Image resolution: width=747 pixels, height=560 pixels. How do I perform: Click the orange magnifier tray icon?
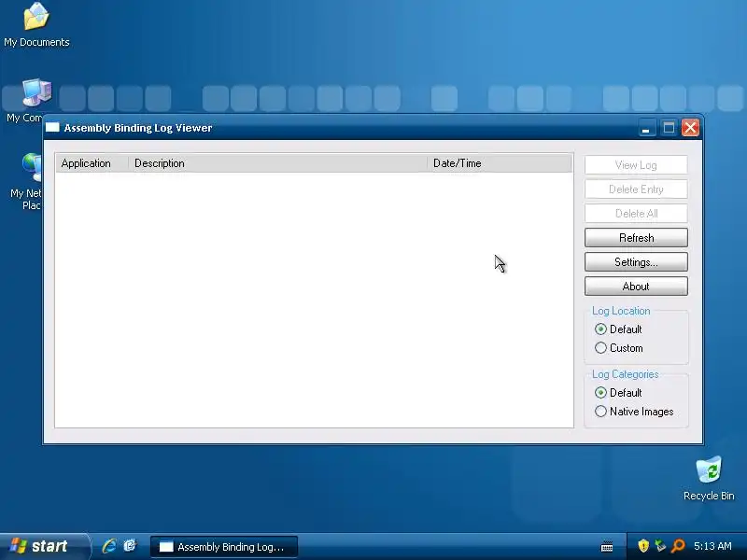(x=678, y=546)
